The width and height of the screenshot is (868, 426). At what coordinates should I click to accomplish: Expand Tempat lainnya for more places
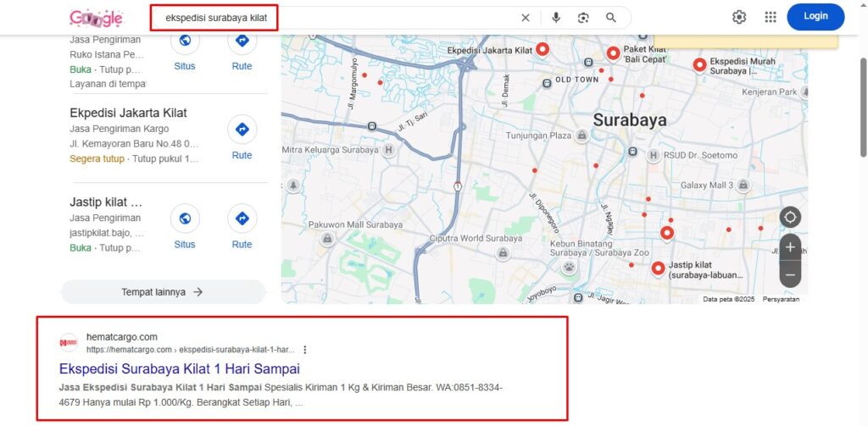pyautogui.click(x=162, y=292)
